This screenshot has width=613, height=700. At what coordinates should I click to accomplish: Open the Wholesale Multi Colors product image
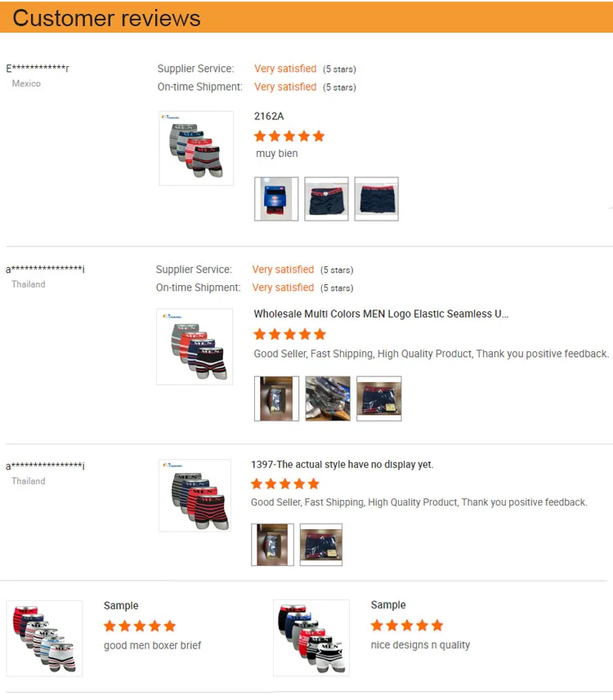(x=195, y=346)
